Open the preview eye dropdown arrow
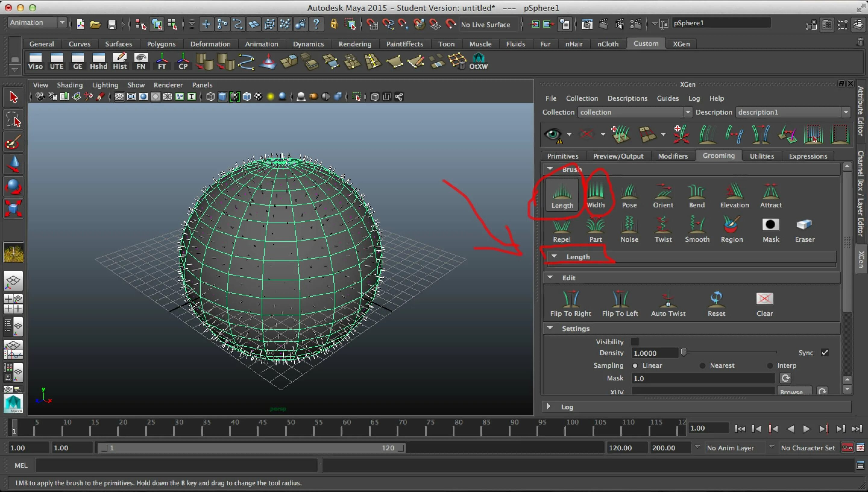Screen dimensions: 868x492 coord(569,134)
